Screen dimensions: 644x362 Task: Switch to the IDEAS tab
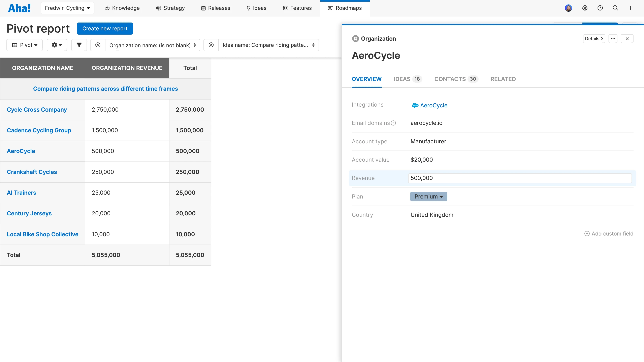click(408, 79)
